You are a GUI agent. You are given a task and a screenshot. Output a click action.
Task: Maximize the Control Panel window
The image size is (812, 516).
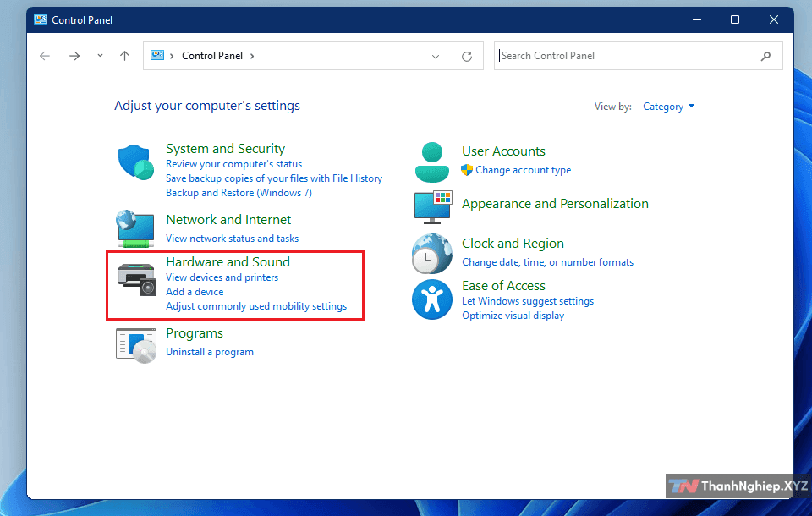tap(735, 19)
